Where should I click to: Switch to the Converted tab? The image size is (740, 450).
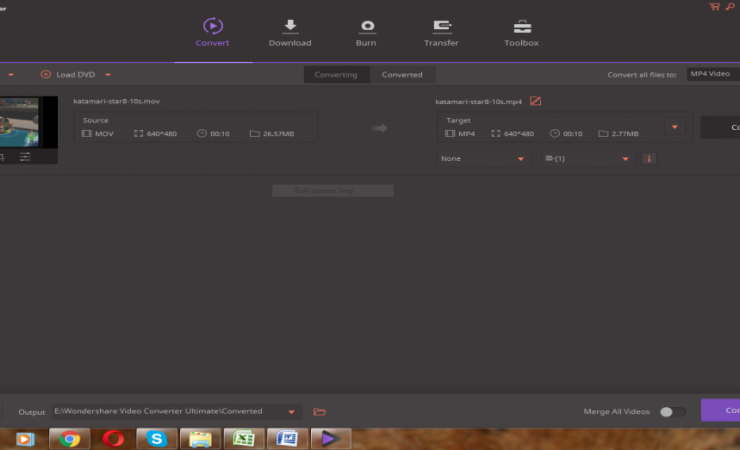[402, 75]
